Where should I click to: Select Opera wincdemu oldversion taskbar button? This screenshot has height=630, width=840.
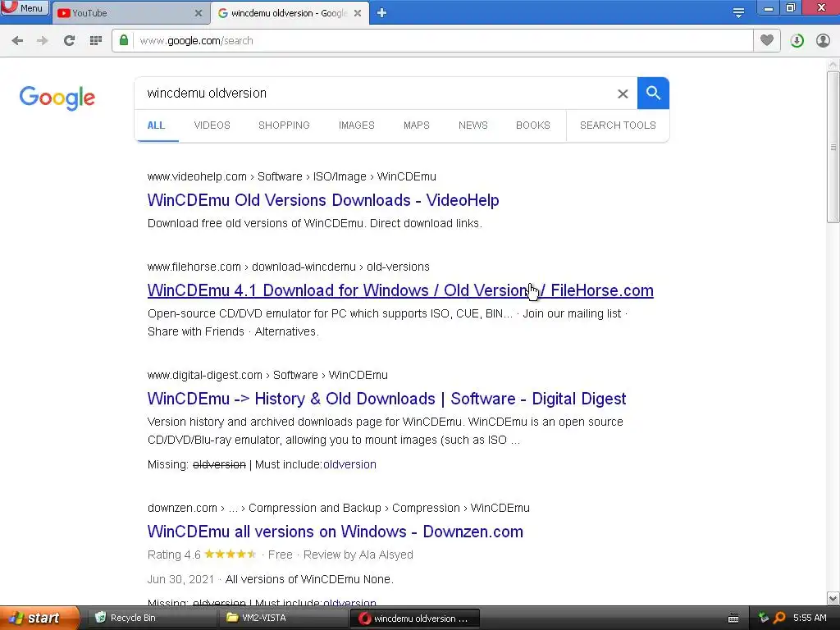(414, 618)
